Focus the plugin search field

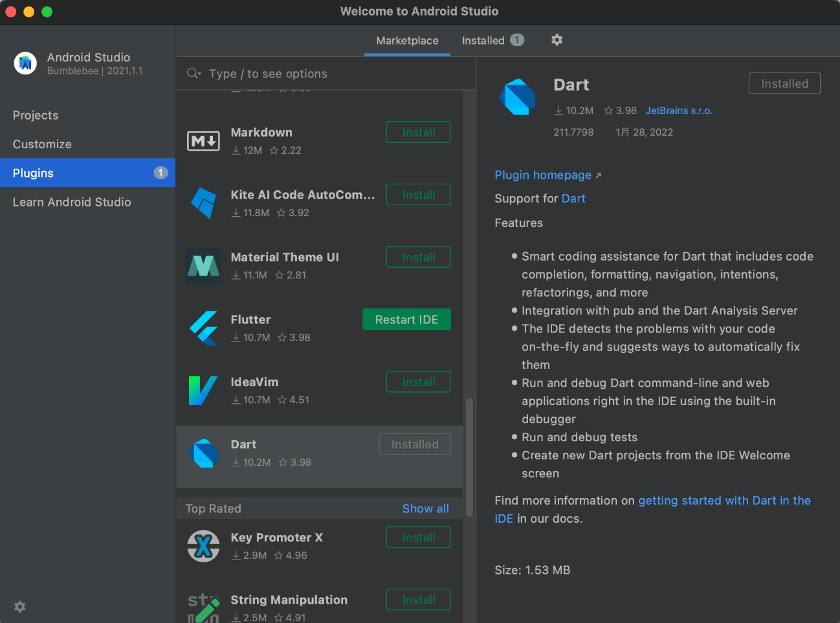click(326, 73)
